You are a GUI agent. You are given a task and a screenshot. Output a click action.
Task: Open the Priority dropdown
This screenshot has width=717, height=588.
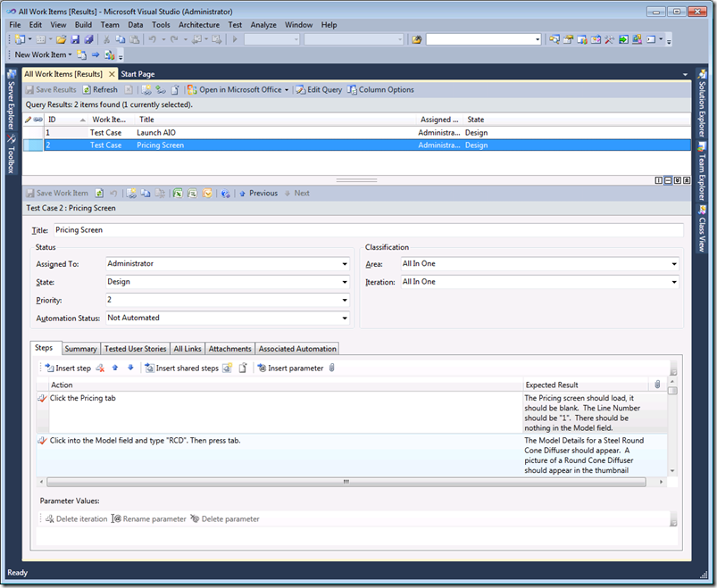[345, 300]
